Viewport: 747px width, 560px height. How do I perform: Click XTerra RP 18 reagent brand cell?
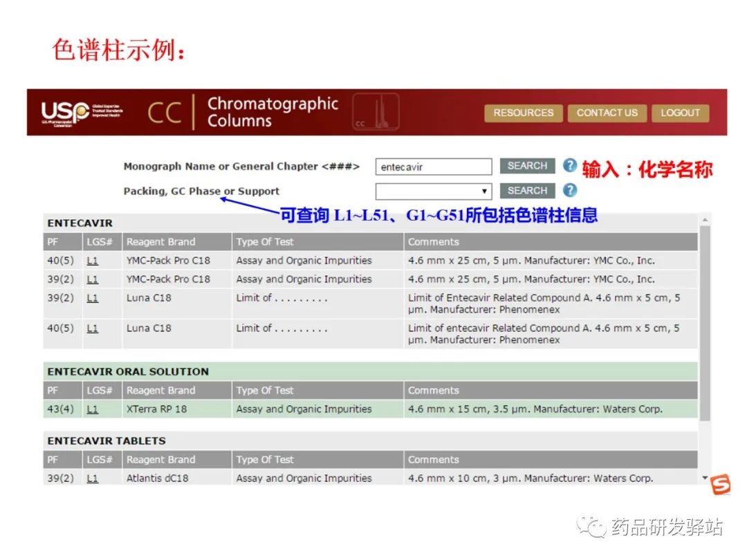pyautogui.click(x=177, y=409)
